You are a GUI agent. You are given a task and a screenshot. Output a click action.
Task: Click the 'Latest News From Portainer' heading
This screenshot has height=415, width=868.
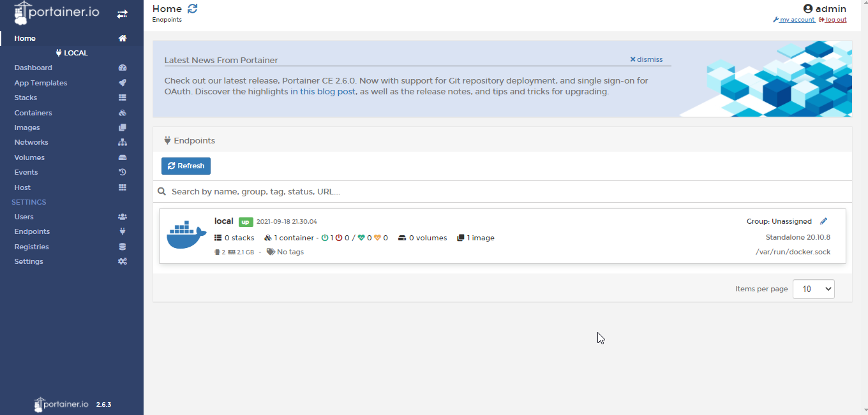pyautogui.click(x=221, y=61)
